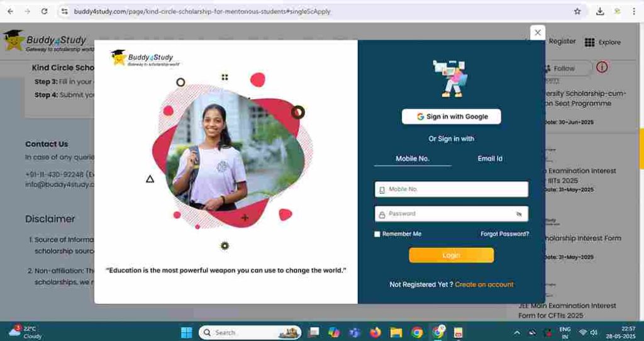Open Firefox from the taskbar
Viewport: 644px width, 341px height.
(375, 332)
